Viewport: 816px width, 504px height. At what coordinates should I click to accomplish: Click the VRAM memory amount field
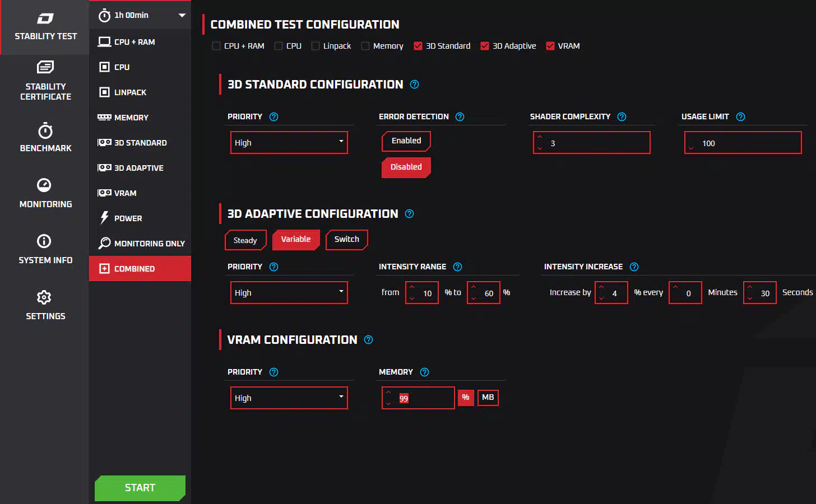[x=418, y=398]
